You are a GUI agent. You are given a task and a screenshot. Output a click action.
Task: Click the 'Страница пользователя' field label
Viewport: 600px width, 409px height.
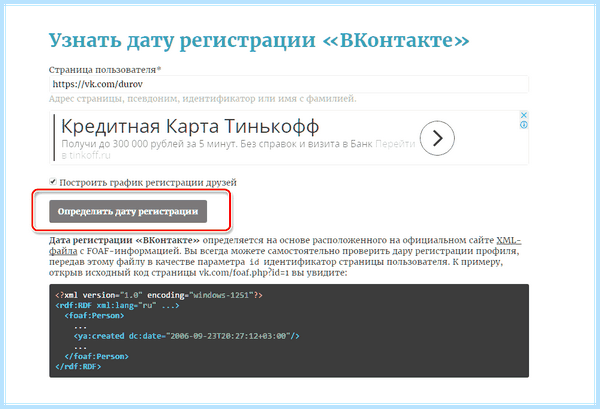tap(105, 70)
